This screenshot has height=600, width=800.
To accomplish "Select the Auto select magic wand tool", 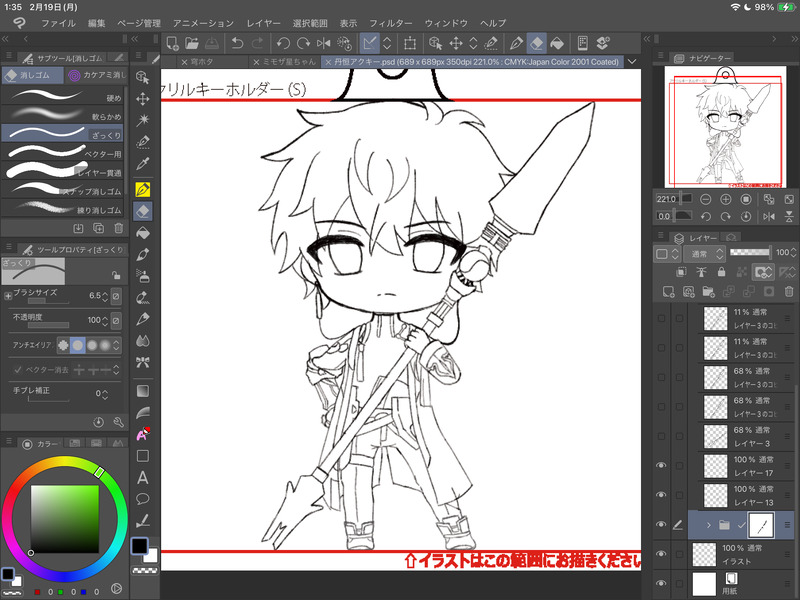I will [143, 120].
